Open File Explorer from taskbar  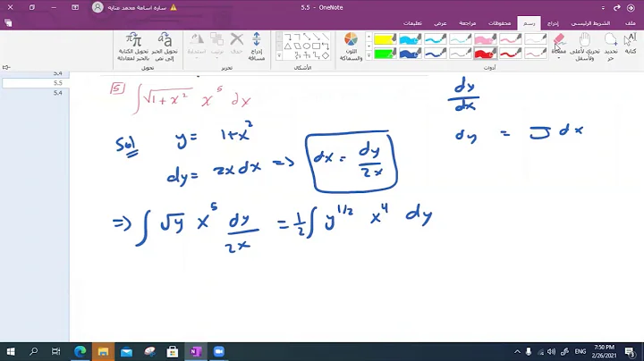pos(103,351)
